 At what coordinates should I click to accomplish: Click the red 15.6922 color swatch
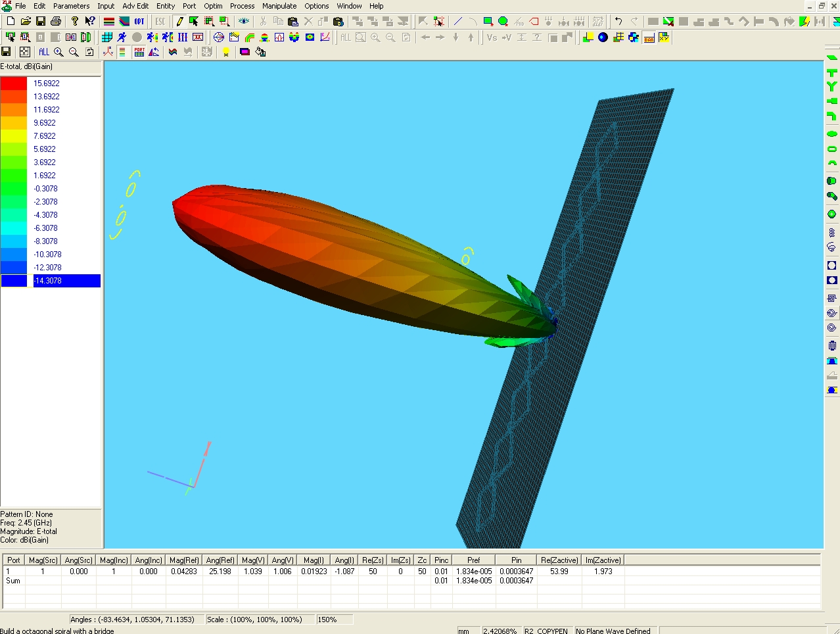14,84
